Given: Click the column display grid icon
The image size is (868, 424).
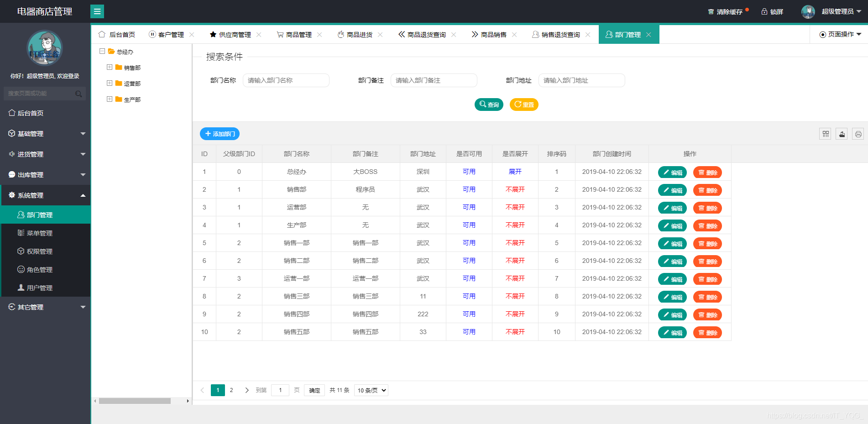Looking at the screenshot, I should [x=825, y=134].
